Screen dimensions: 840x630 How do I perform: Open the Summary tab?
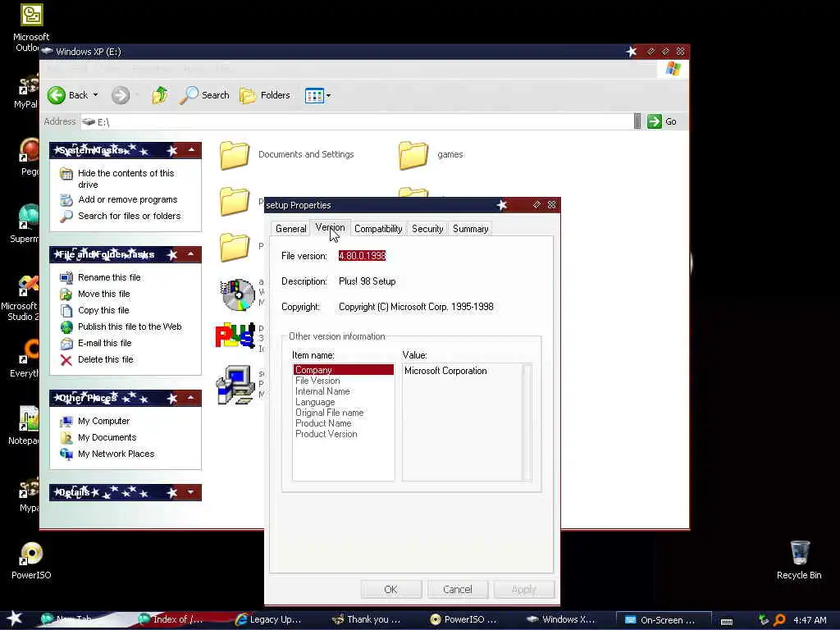470,229
